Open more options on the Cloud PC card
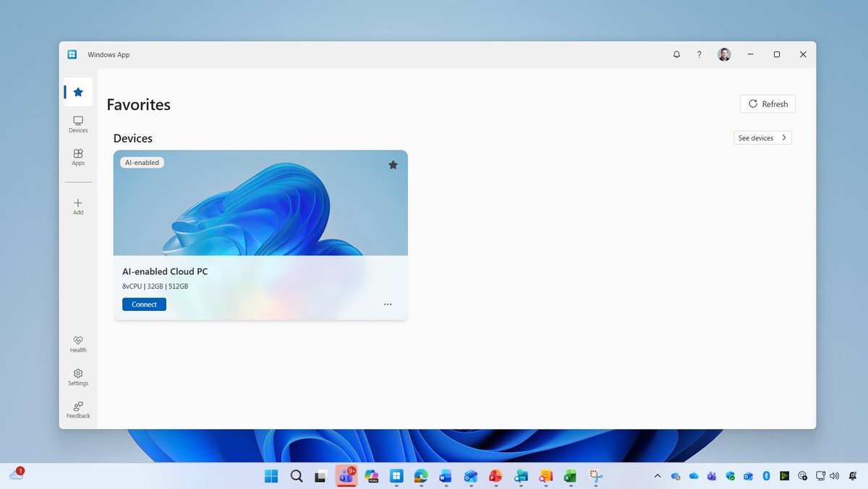The image size is (868, 489). (388, 305)
